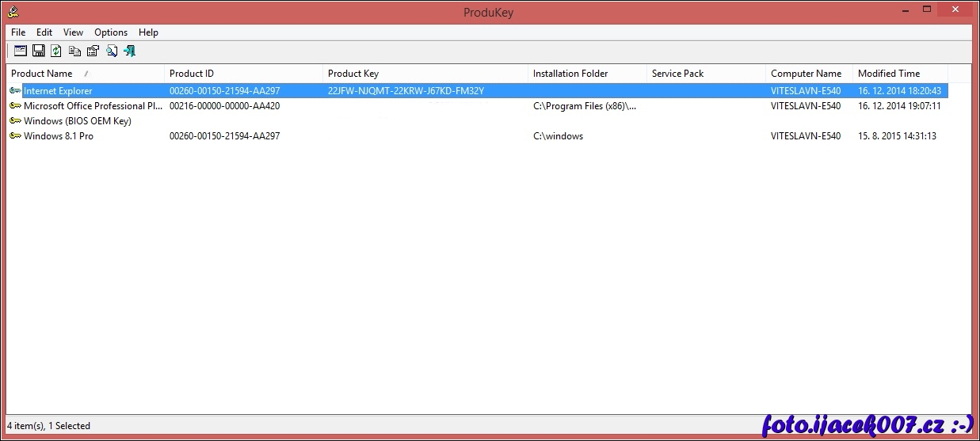Viewport: 980px width, 441px height.
Task: Open Properties from the toolbar
Action: (x=93, y=51)
